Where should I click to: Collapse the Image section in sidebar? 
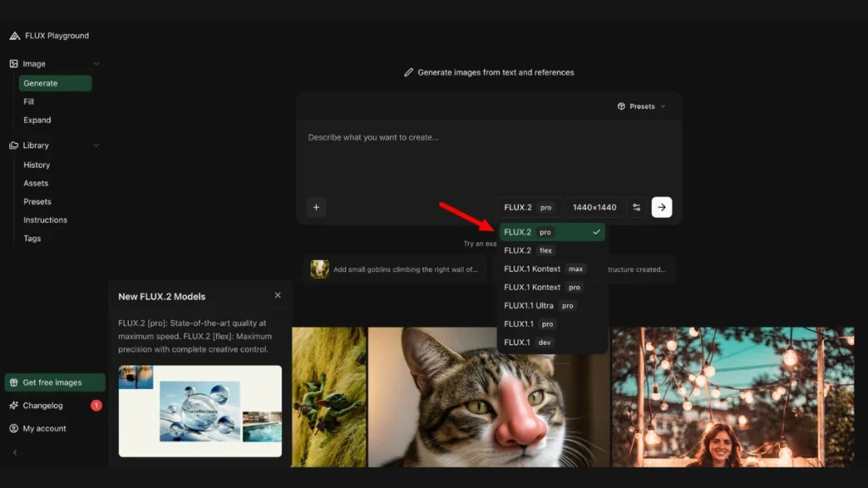click(x=96, y=64)
